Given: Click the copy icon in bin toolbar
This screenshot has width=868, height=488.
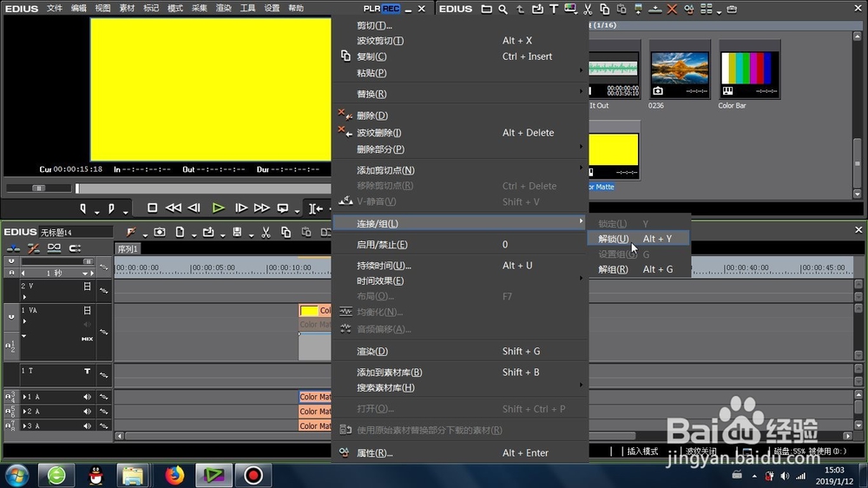Looking at the screenshot, I should click(x=604, y=9).
